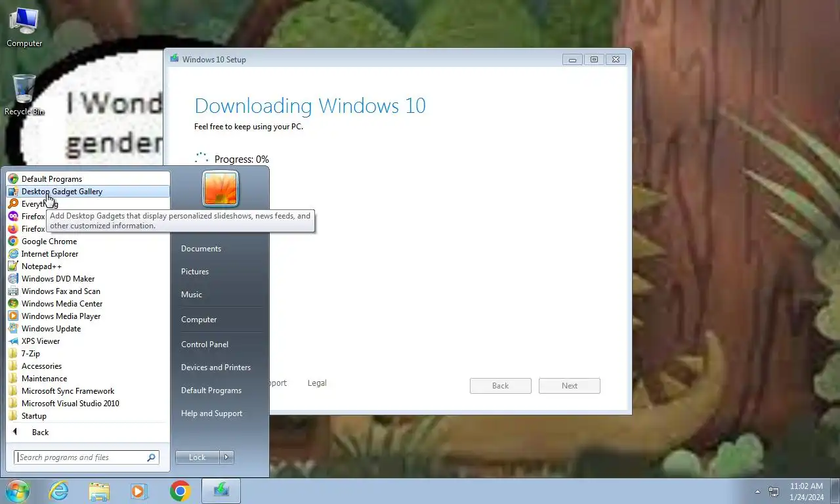Open Internet Explorer from the taskbar
Image resolution: width=840 pixels, height=504 pixels.
[x=58, y=491]
